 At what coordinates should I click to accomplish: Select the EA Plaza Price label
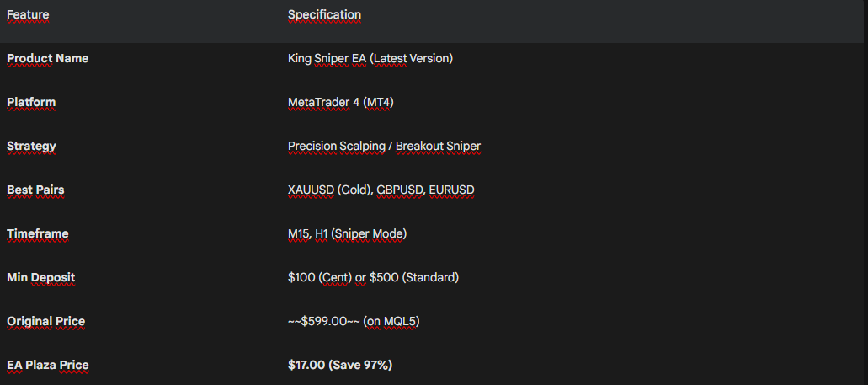(x=48, y=365)
